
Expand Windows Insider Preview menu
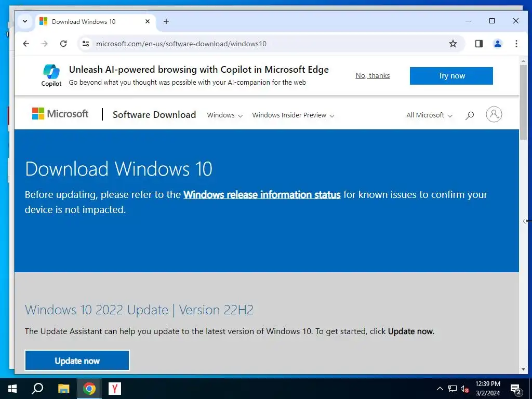click(x=293, y=115)
